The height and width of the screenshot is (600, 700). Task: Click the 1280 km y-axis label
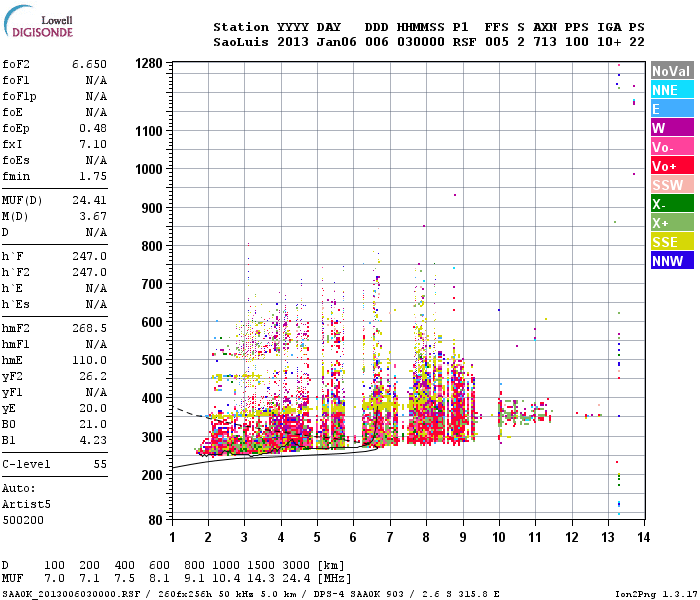(149, 63)
